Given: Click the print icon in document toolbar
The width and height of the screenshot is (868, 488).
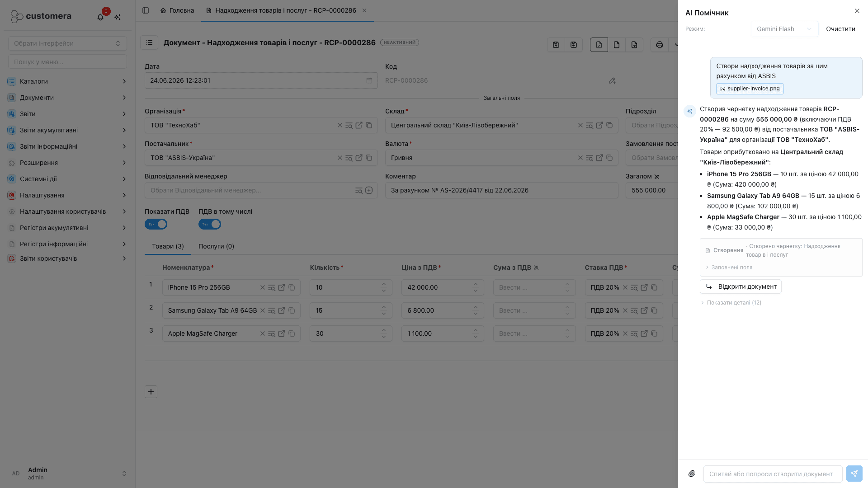Looking at the screenshot, I should click(x=659, y=45).
